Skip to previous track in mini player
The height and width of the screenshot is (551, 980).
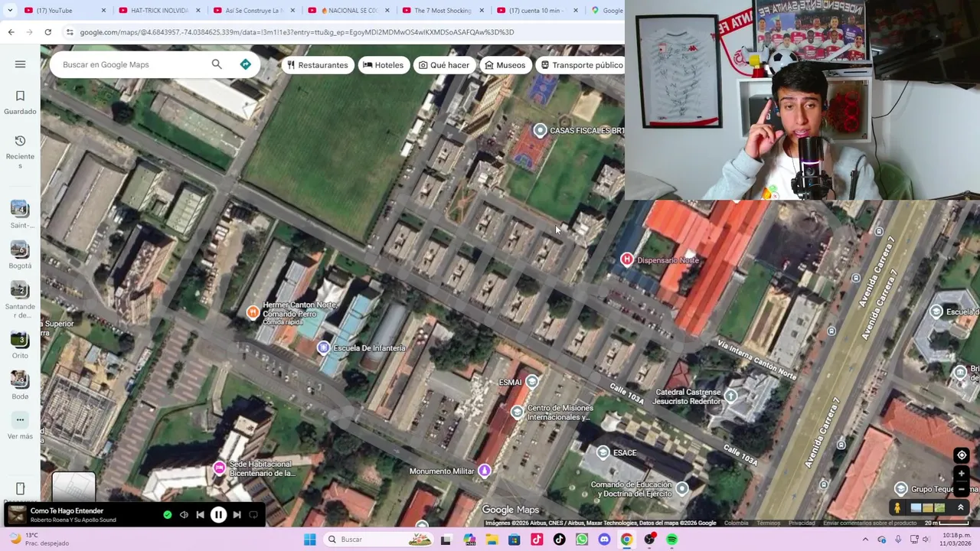coord(200,515)
